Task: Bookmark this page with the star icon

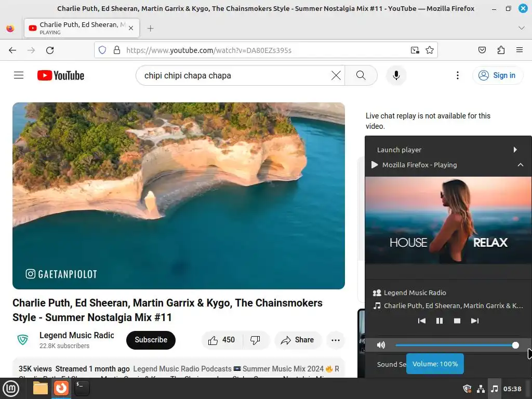Action: point(430,50)
